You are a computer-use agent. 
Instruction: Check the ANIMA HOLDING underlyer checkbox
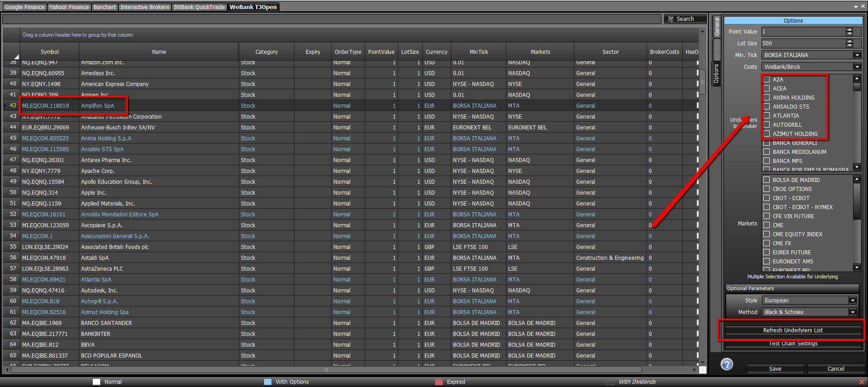point(767,97)
